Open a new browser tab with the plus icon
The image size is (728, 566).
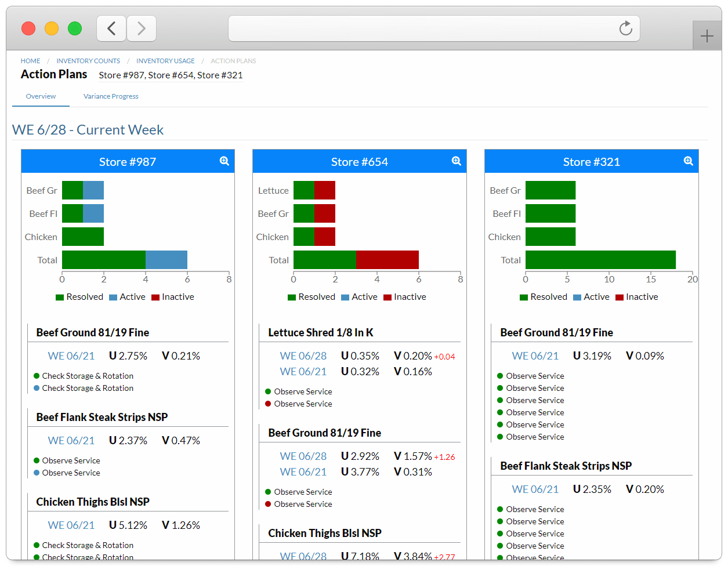coord(707,35)
